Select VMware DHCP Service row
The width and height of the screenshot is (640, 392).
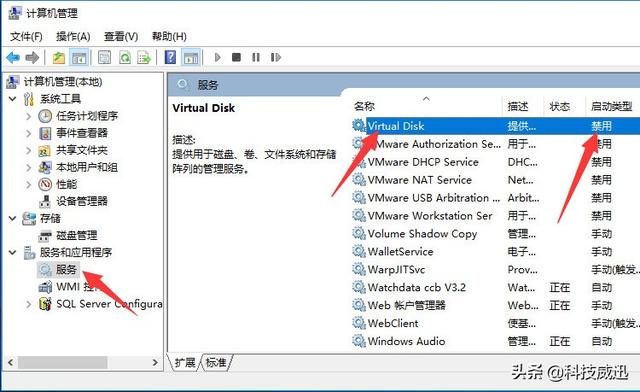(496, 162)
